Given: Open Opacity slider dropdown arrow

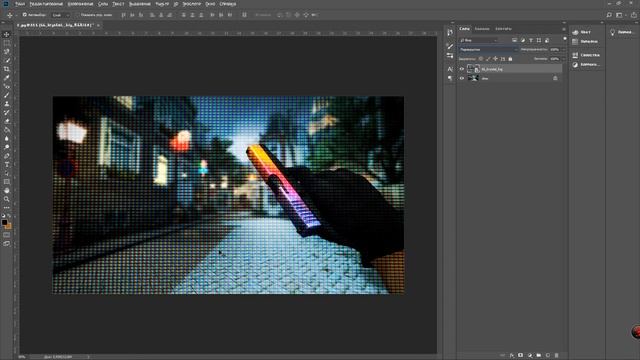Looking at the screenshot, I should pyautogui.click(x=563, y=49).
